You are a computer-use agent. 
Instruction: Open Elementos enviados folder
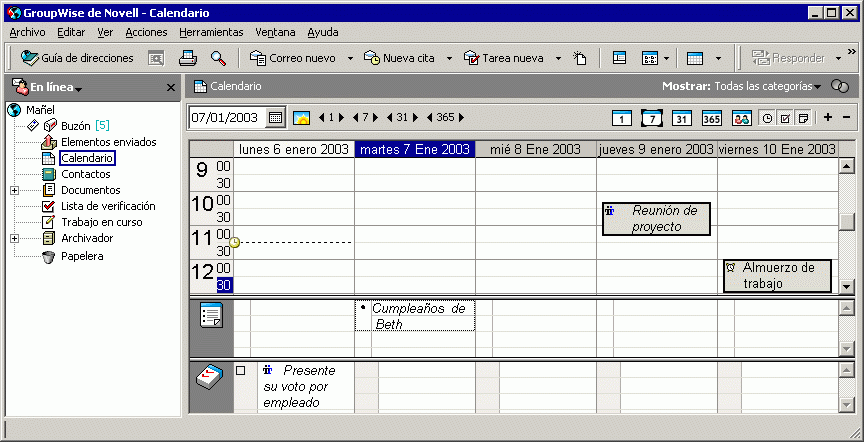(109, 142)
